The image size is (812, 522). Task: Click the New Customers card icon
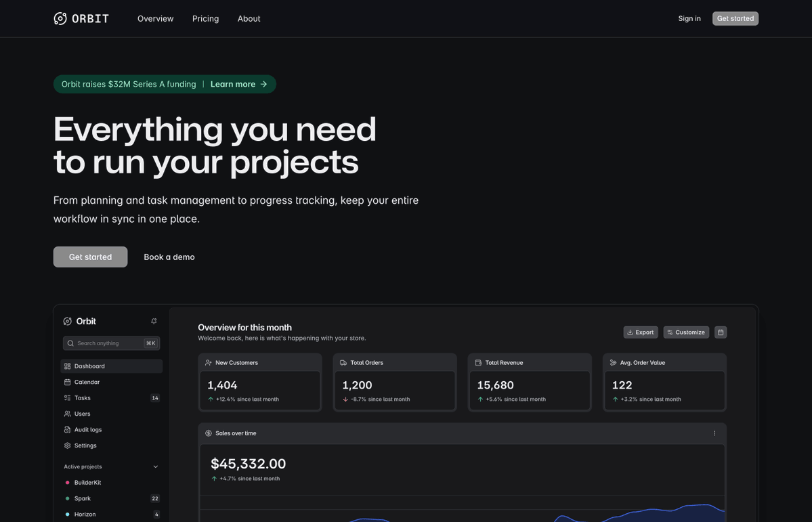[208, 362]
